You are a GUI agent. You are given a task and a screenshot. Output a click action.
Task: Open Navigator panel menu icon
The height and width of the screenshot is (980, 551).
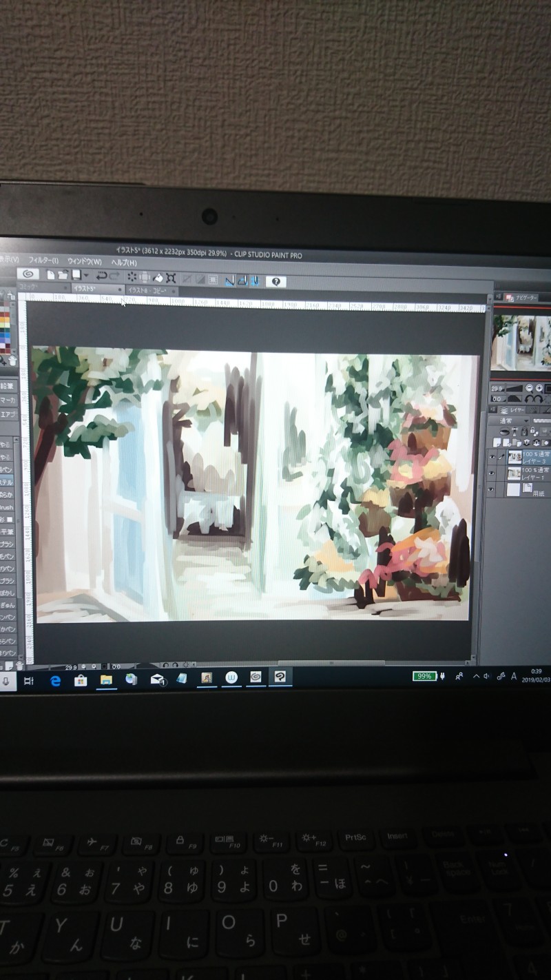497,297
